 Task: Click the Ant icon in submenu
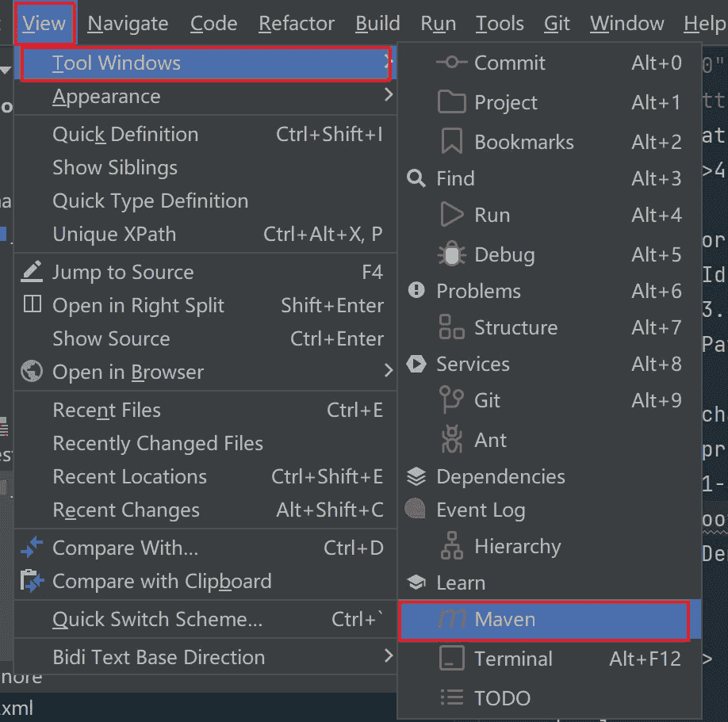pyautogui.click(x=451, y=440)
